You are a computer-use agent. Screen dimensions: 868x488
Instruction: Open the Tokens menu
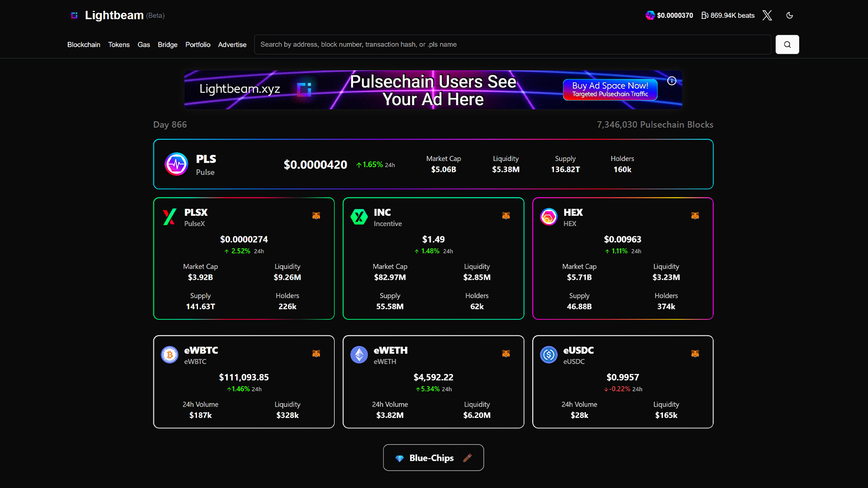tap(119, 44)
